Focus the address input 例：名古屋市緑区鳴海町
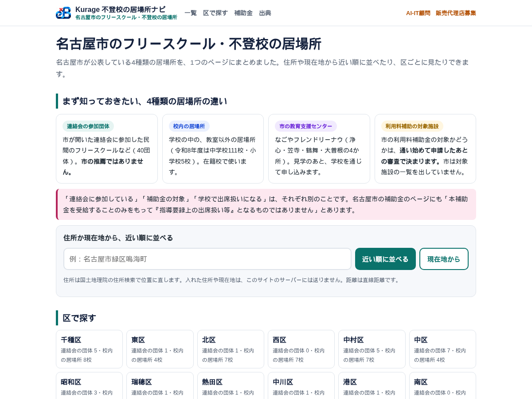The height and width of the screenshot is (399, 532). tap(207, 259)
